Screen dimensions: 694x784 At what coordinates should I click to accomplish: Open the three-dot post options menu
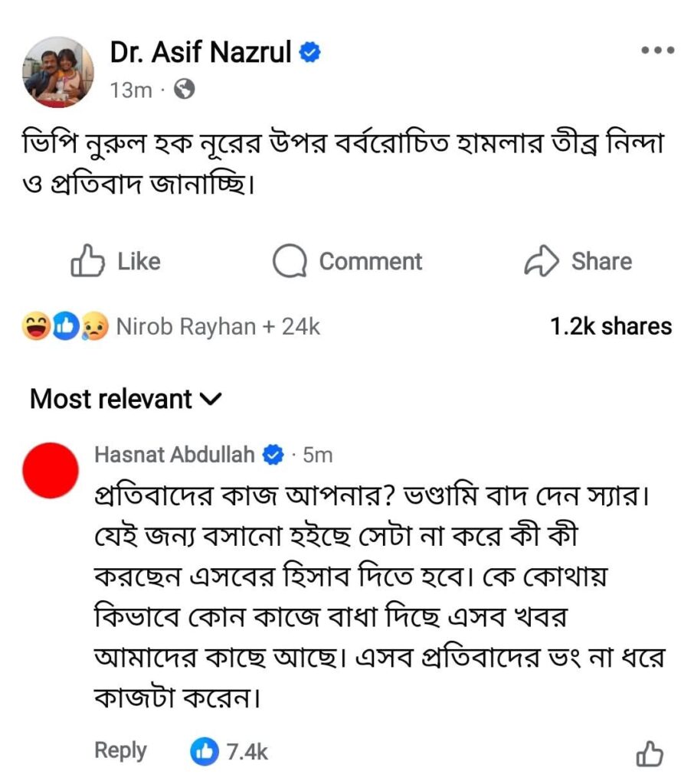656,51
